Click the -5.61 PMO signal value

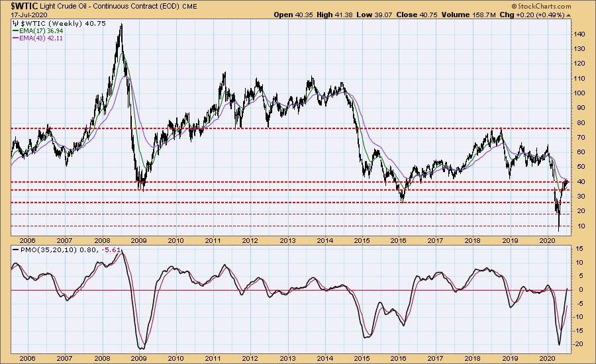click(x=111, y=250)
